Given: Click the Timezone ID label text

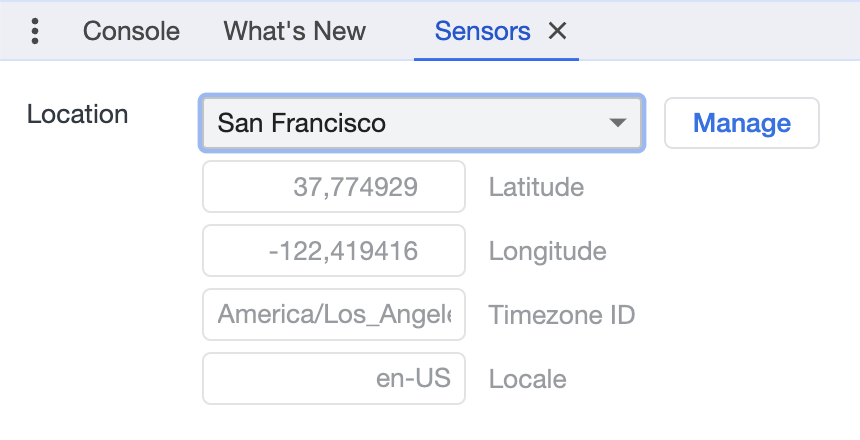Looking at the screenshot, I should point(562,316).
